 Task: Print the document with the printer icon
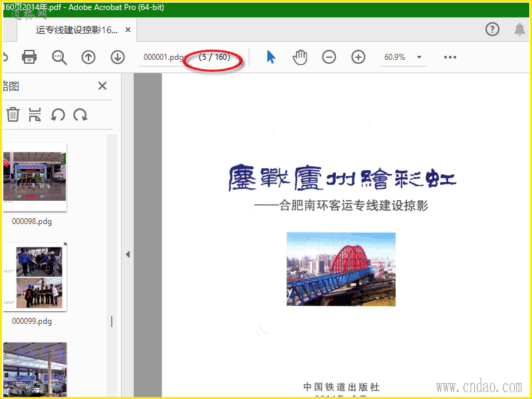29,57
